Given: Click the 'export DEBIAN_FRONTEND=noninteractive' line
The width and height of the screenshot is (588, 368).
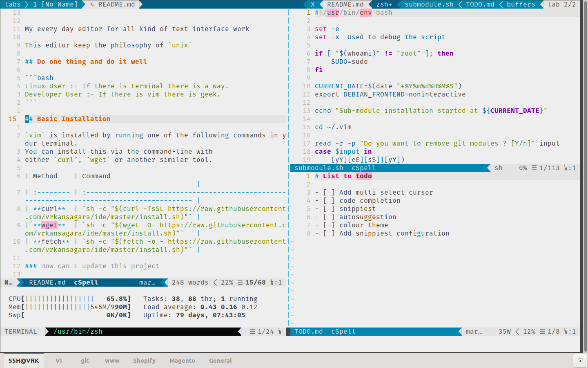Looking at the screenshot, I should [x=390, y=94].
